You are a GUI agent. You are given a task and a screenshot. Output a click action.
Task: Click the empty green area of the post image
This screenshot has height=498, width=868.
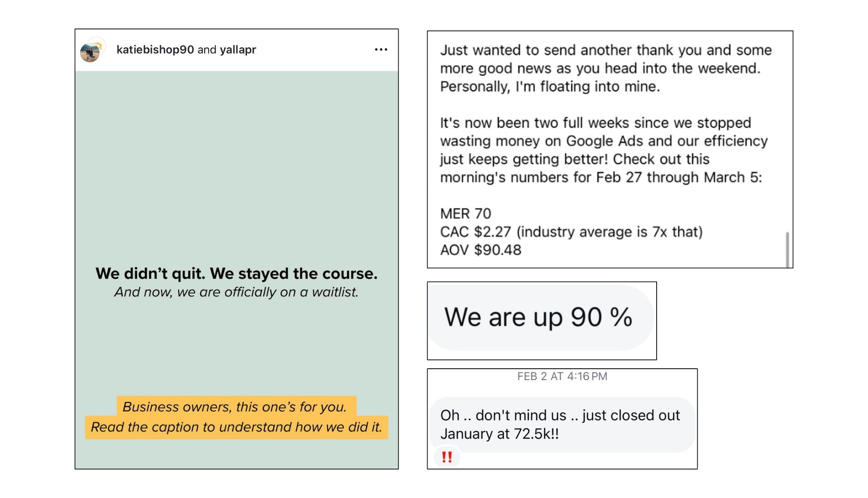tap(237, 165)
